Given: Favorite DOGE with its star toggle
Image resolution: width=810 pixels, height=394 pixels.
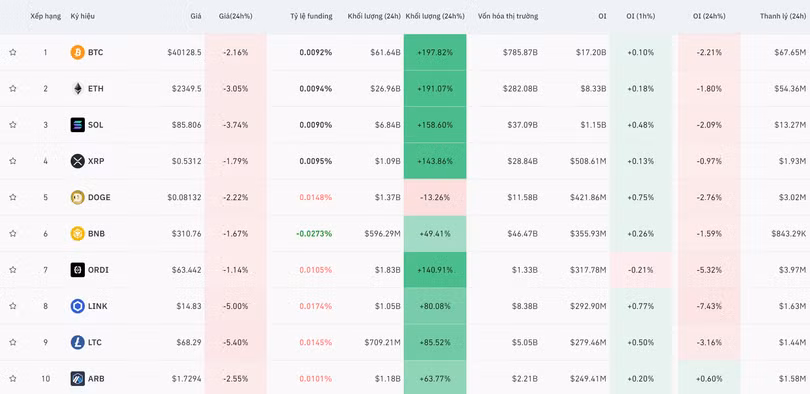Looking at the screenshot, I should (13, 197).
